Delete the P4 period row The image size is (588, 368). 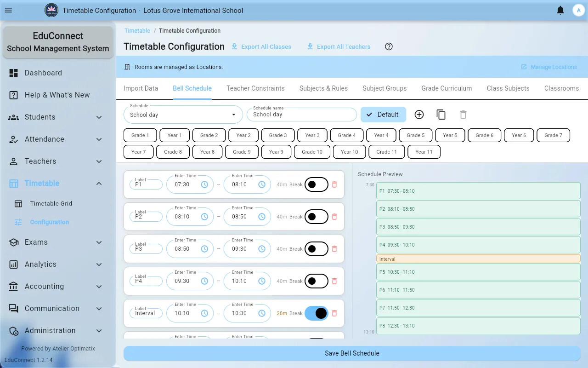334,281
